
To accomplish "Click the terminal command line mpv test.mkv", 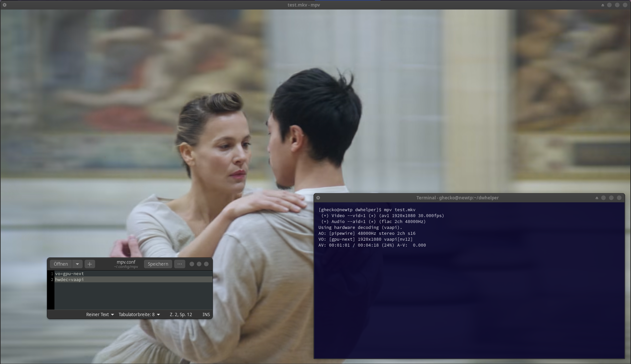I will [399, 210].
